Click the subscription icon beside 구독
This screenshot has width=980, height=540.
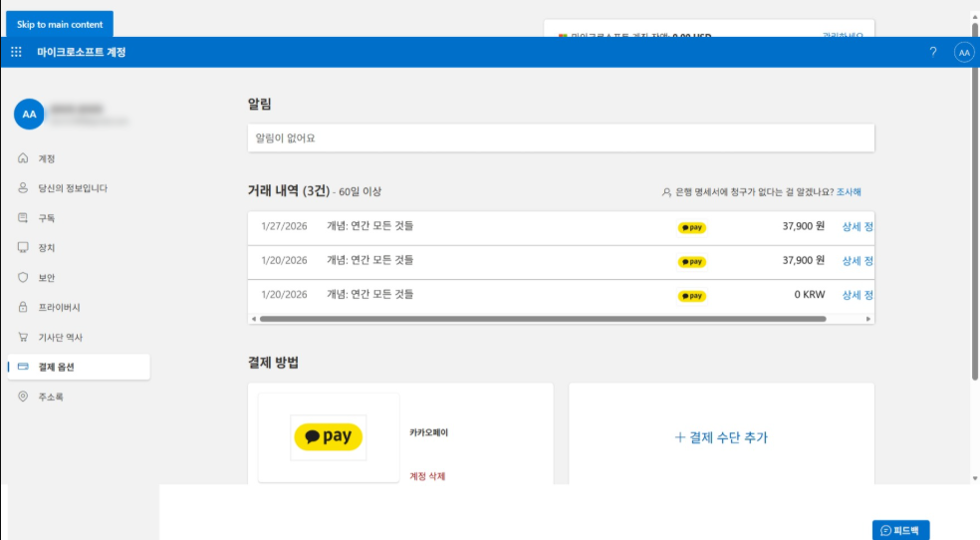(23, 218)
